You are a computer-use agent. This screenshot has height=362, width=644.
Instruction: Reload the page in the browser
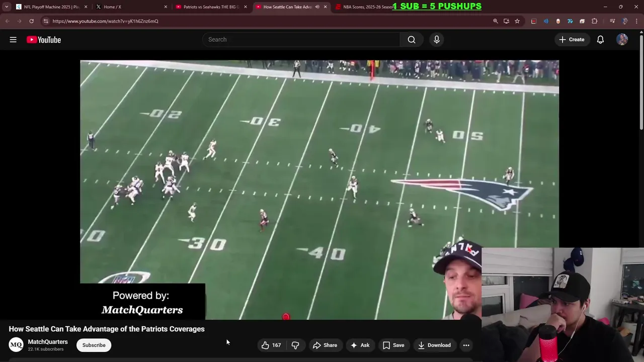click(31, 21)
